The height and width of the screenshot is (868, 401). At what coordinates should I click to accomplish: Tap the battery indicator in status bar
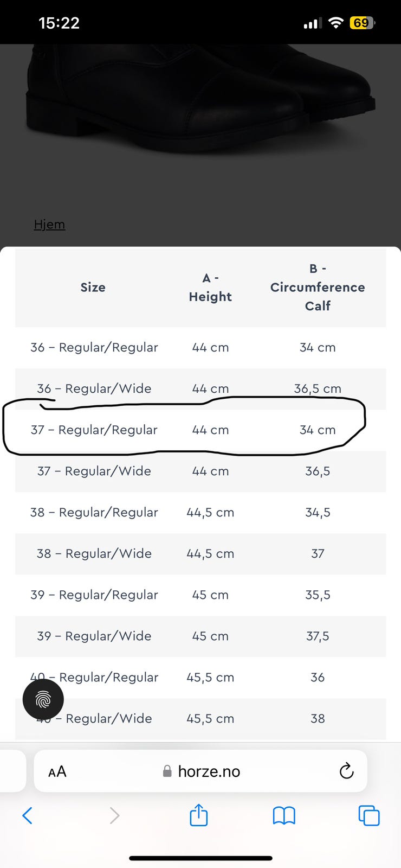point(362,23)
